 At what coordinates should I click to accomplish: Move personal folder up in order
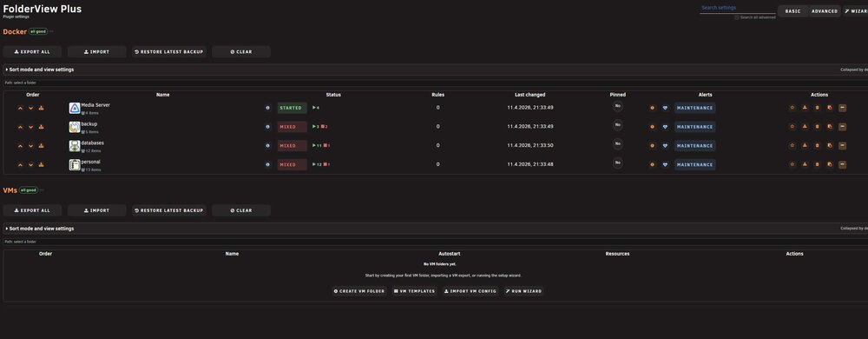pyautogui.click(x=21, y=164)
